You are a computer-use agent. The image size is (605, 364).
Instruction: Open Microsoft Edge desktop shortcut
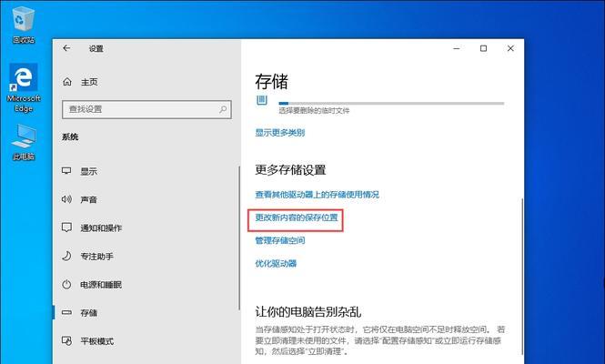24,87
